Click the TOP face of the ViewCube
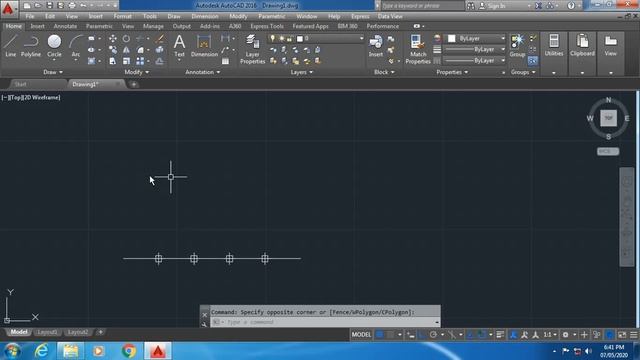640x360 pixels. (608, 118)
